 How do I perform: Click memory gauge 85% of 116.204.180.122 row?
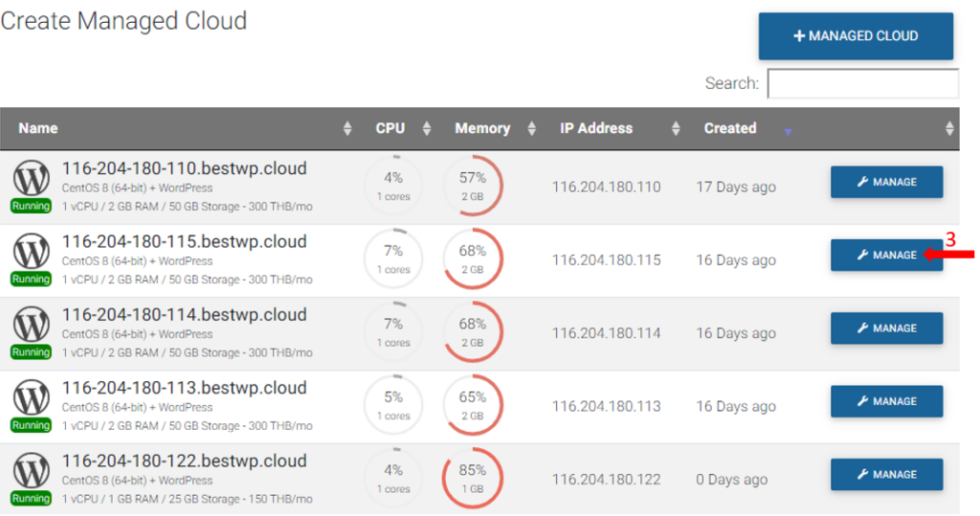pos(473,479)
